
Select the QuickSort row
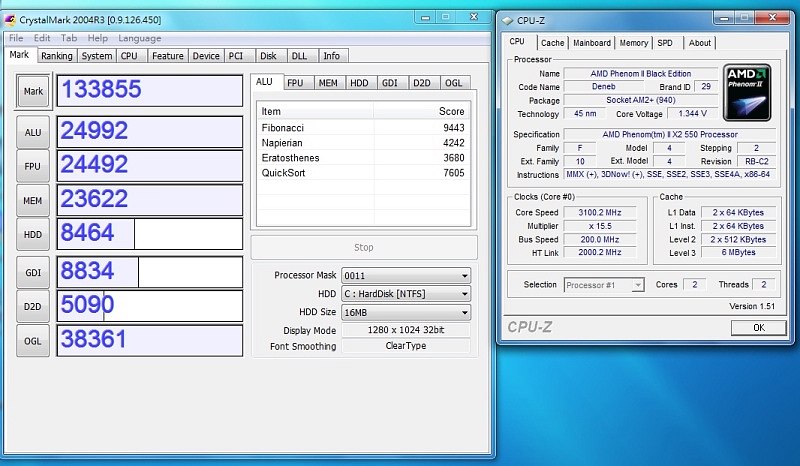363,173
